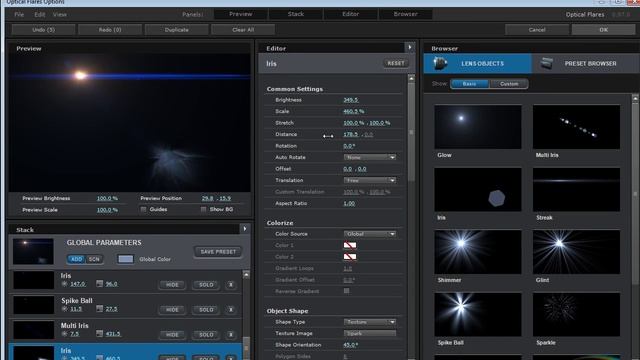This screenshot has width=640, height=360.
Task: Expand Editor panel options arrow
Action: click(x=410, y=47)
